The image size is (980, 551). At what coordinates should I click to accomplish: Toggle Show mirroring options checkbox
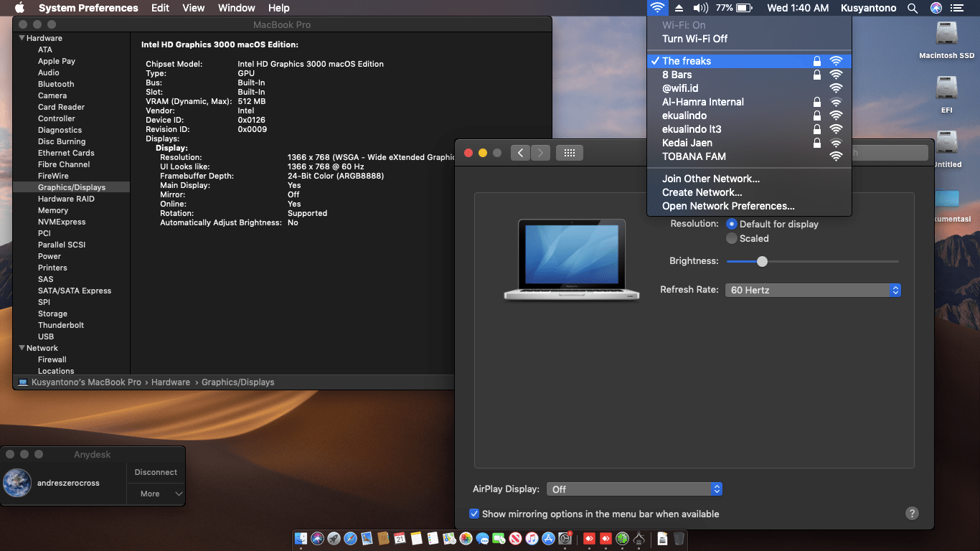point(474,514)
